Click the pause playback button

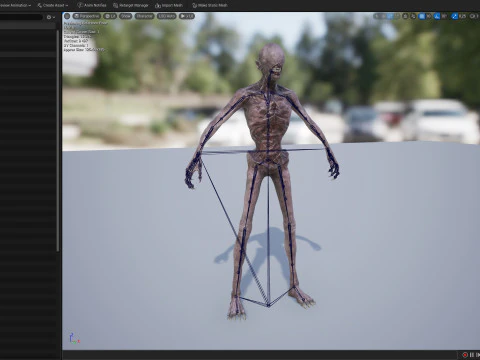[x=472, y=355]
